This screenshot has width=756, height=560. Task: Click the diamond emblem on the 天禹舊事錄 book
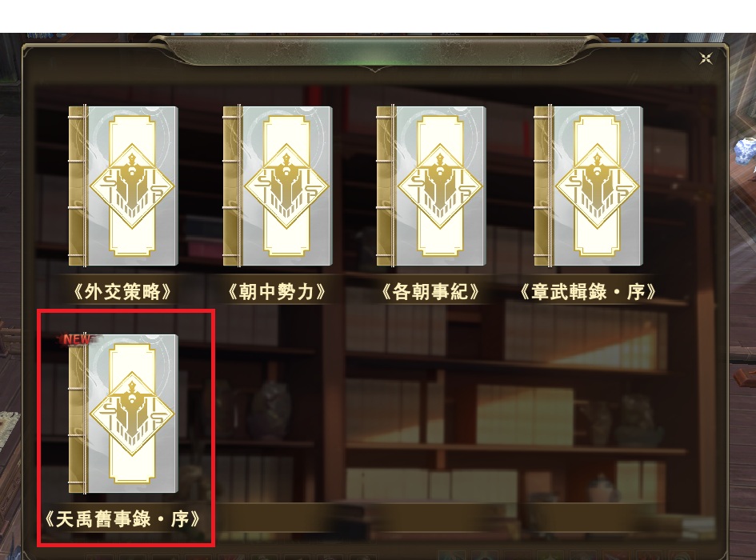(x=132, y=414)
